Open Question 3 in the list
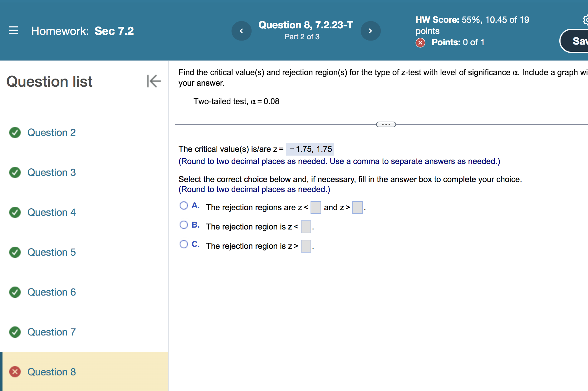Screen dimensions: 588x391 pos(51,172)
